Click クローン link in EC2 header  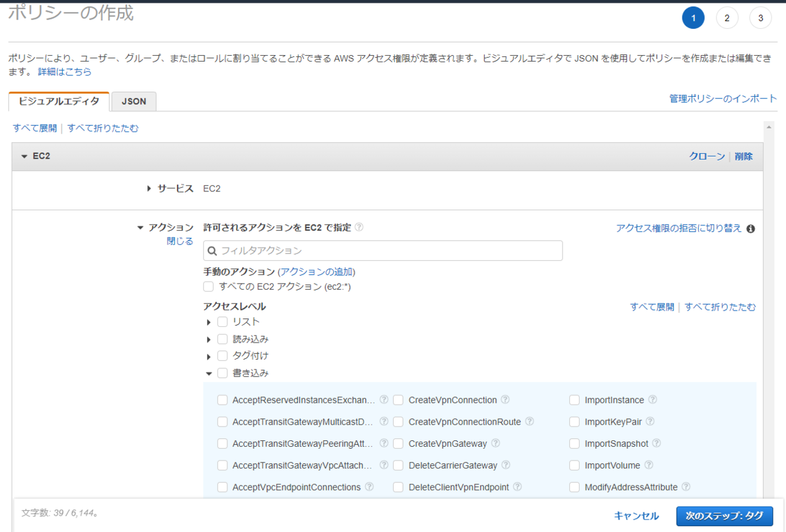pyautogui.click(x=707, y=157)
